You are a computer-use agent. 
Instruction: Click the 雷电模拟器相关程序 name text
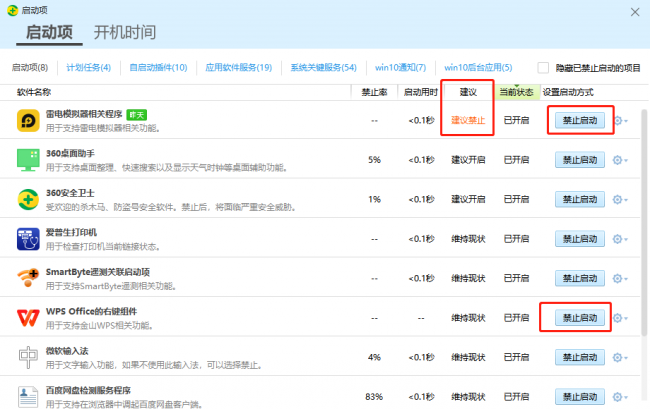tap(84, 114)
